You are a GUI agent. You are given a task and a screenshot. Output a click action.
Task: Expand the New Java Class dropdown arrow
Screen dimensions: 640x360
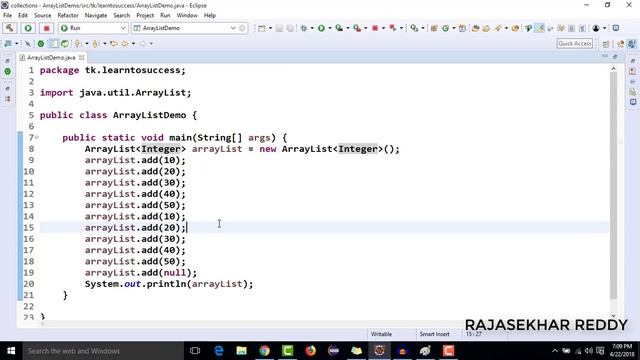(453, 28)
